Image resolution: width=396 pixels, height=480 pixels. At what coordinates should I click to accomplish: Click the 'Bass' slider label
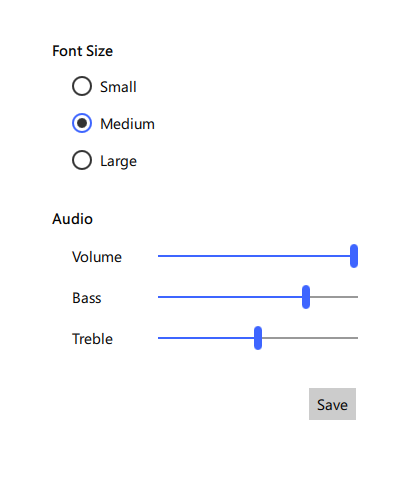click(87, 298)
